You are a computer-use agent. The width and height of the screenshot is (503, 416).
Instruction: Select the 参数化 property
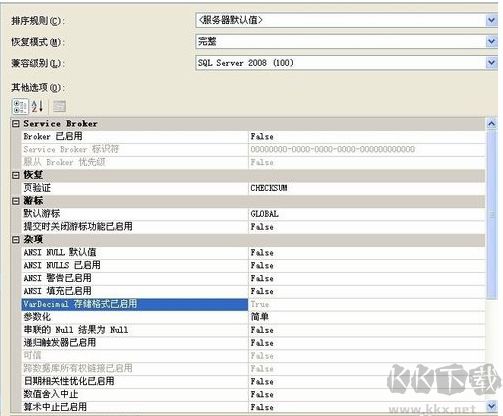pos(37,317)
